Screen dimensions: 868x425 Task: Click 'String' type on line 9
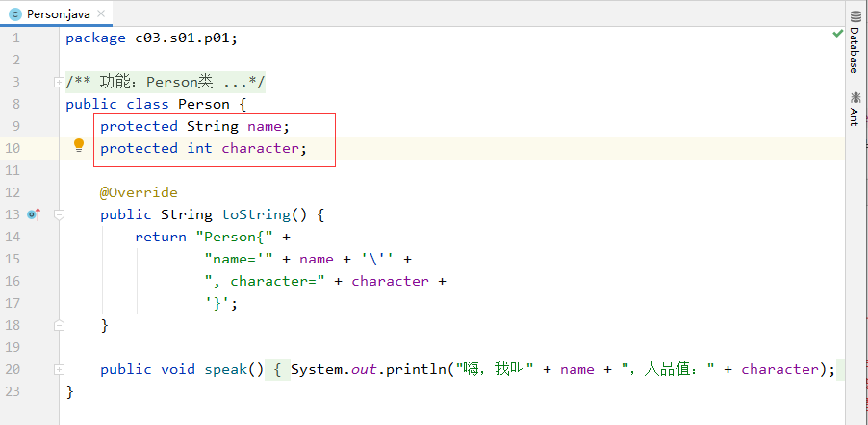[x=213, y=126]
